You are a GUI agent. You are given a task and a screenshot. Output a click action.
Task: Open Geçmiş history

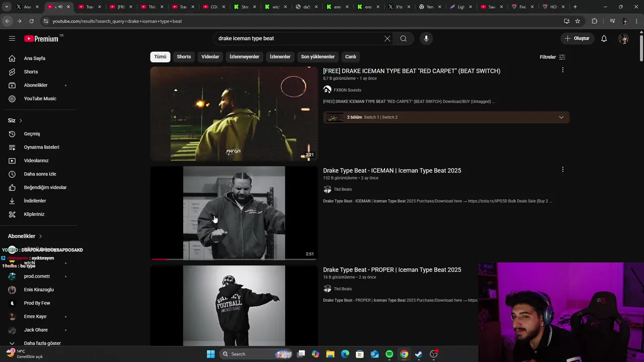click(39, 134)
